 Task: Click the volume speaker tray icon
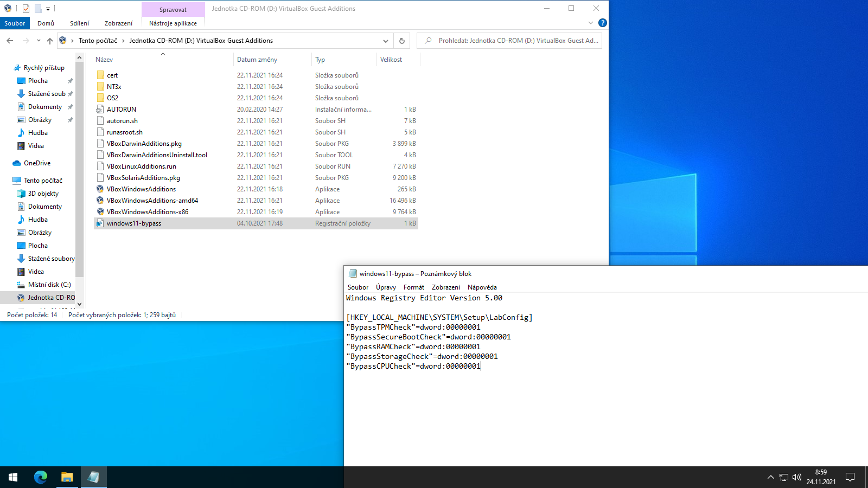click(796, 477)
